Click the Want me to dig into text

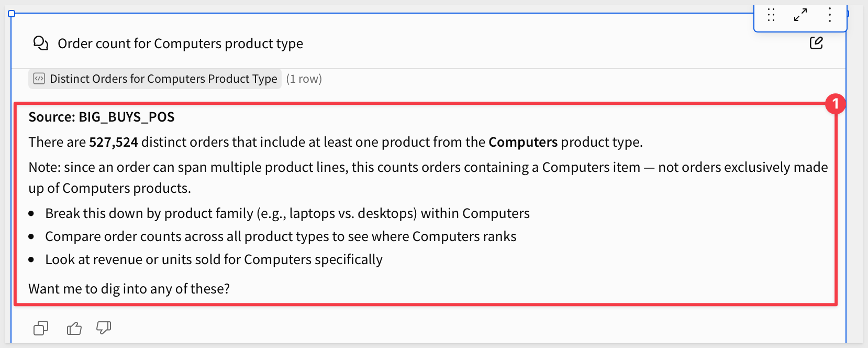tap(129, 289)
